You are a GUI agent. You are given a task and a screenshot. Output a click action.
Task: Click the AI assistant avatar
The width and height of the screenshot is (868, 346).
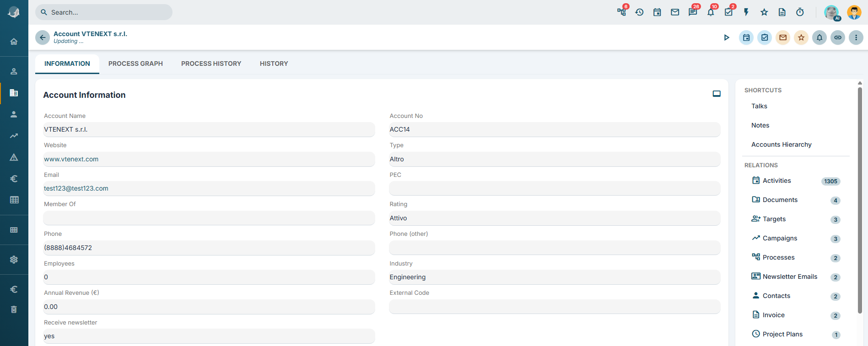pos(832,12)
